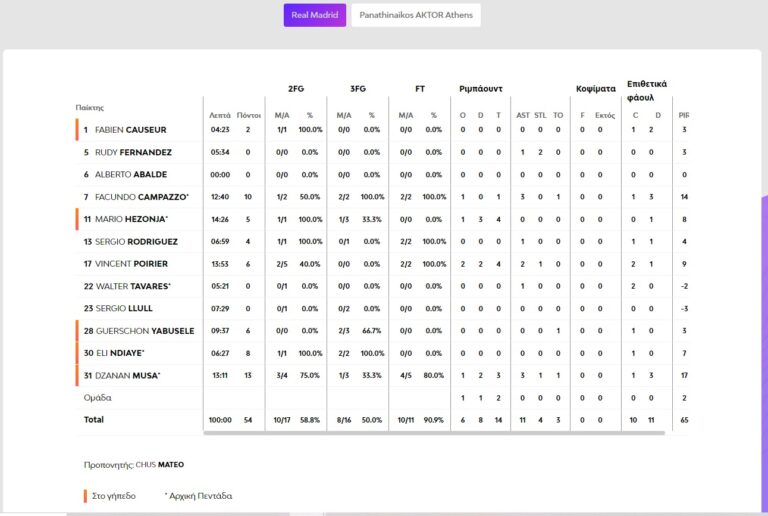The image size is (768, 516).
Task: Switch to the Real Madrid tab
Action: tap(314, 15)
